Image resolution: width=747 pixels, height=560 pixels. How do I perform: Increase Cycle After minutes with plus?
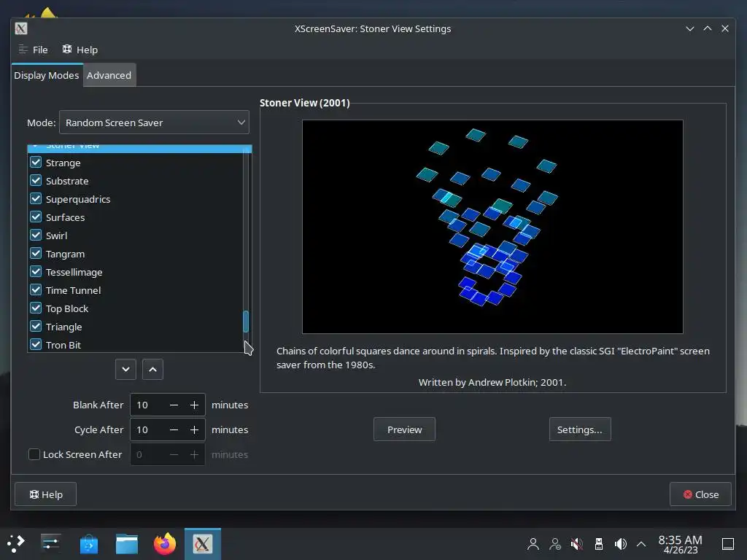pos(194,429)
